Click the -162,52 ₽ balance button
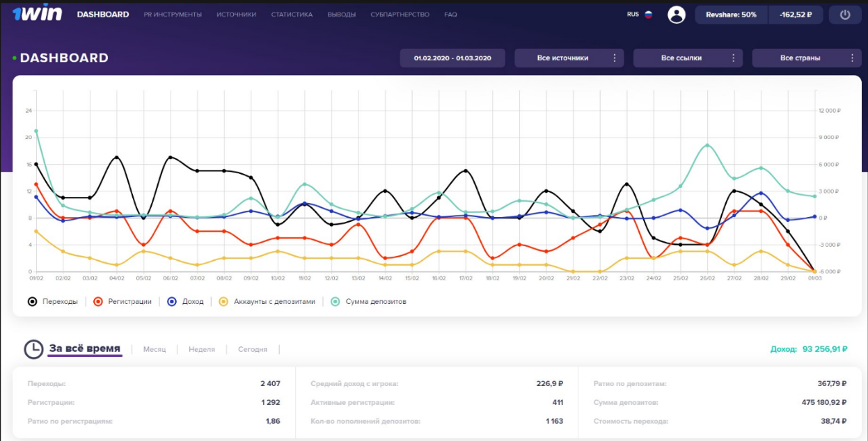 796,15
